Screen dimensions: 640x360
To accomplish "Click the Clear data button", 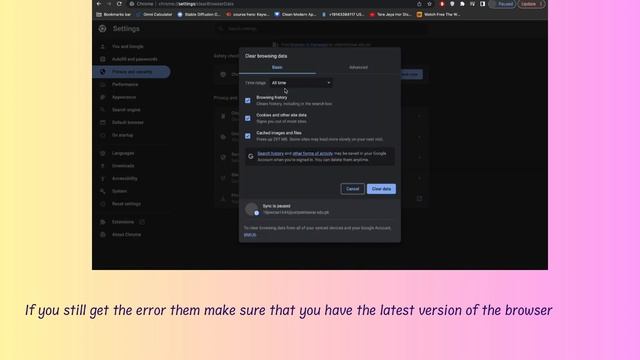I will [x=381, y=189].
